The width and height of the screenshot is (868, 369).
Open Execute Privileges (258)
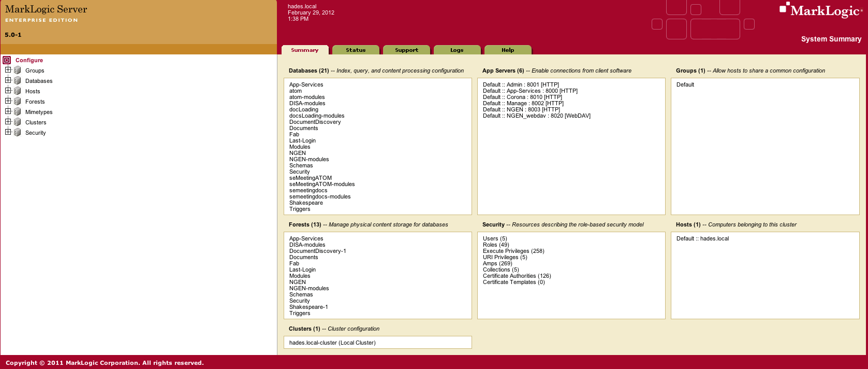point(513,251)
